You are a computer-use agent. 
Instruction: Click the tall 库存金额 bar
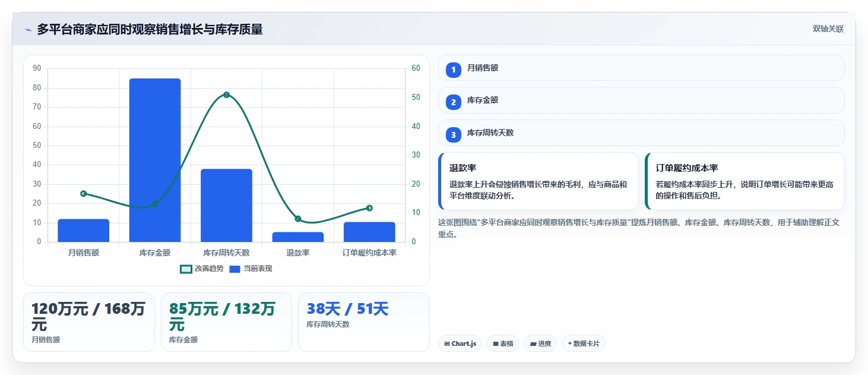coord(155,160)
